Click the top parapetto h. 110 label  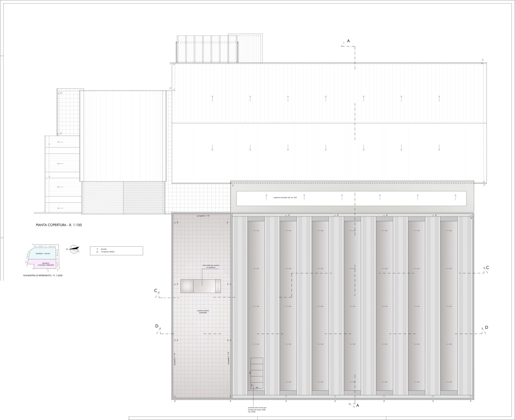pos(203,216)
